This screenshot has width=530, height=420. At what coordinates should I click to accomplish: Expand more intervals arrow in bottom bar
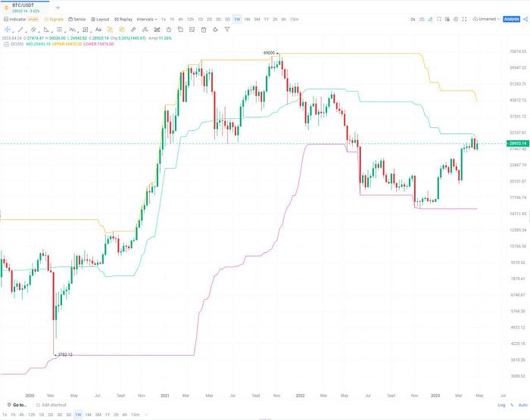click(x=146, y=415)
